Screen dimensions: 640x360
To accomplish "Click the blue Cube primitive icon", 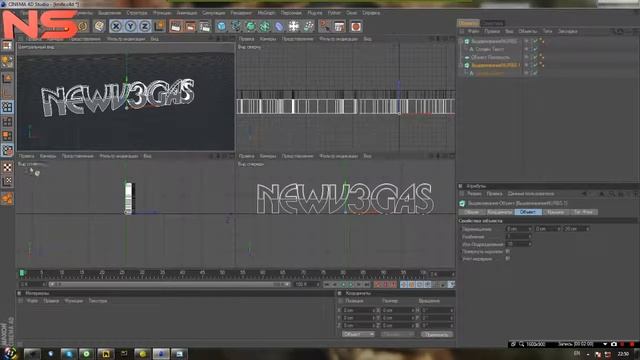I will pyautogui.click(x=221, y=27).
